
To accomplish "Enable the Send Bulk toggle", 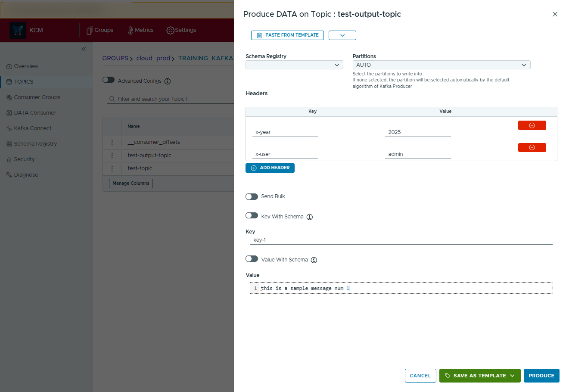I will pyautogui.click(x=252, y=197).
